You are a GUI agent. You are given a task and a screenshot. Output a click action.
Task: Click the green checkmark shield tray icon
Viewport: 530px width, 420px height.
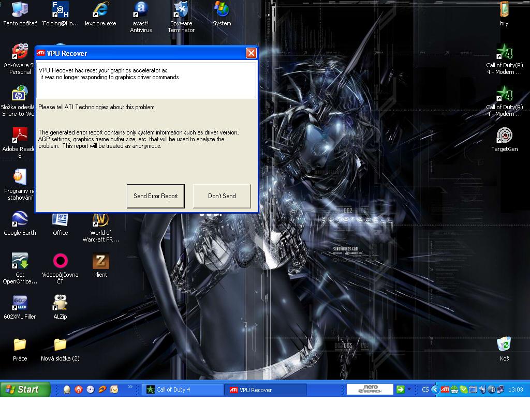(x=464, y=389)
